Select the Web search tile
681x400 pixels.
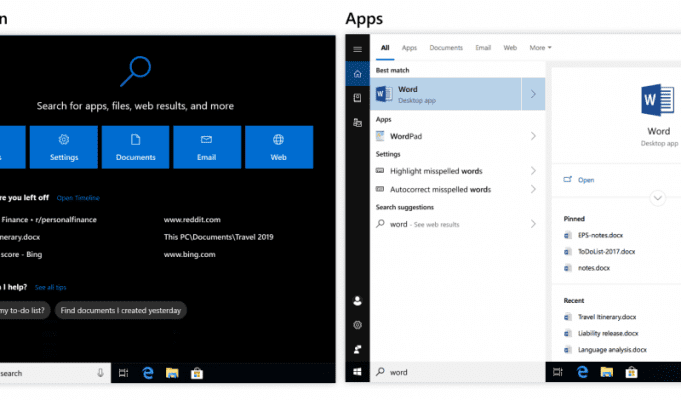pos(279,147)
